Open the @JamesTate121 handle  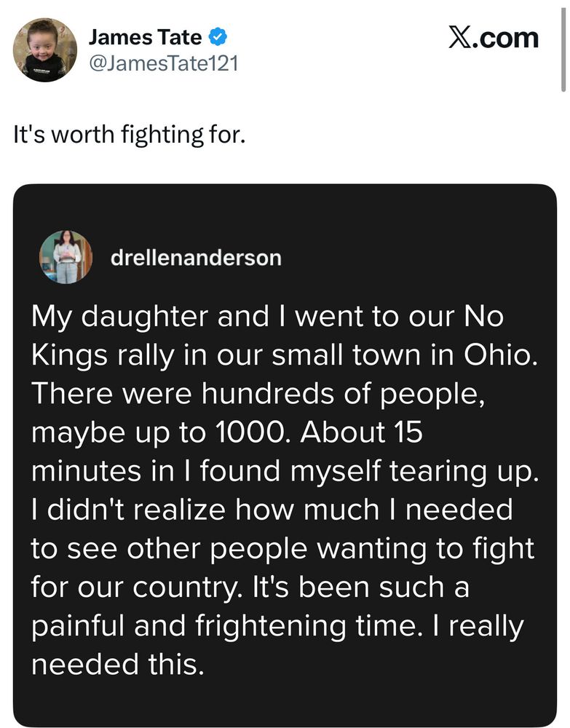[x=163, y=63]
